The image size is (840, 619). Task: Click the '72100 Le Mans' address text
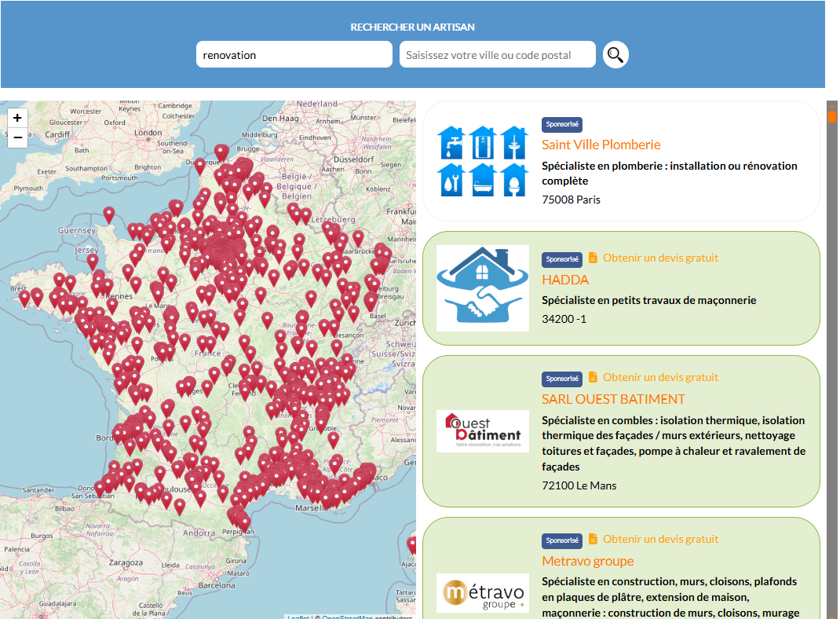pos(579,485)
